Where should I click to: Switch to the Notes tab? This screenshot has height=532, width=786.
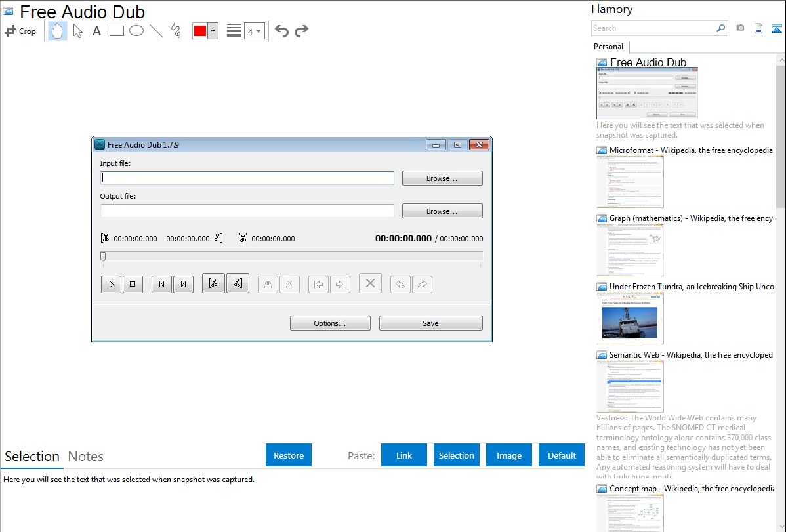(x=86, y=457)
